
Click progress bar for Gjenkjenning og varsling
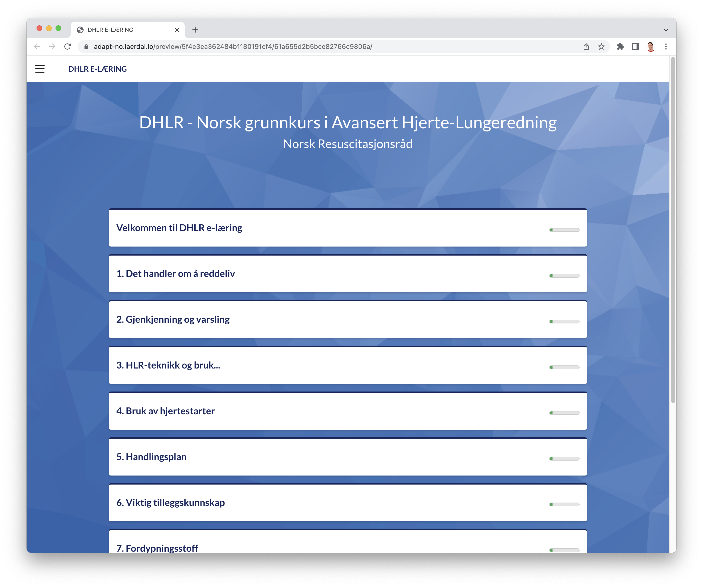coord(564,322)
